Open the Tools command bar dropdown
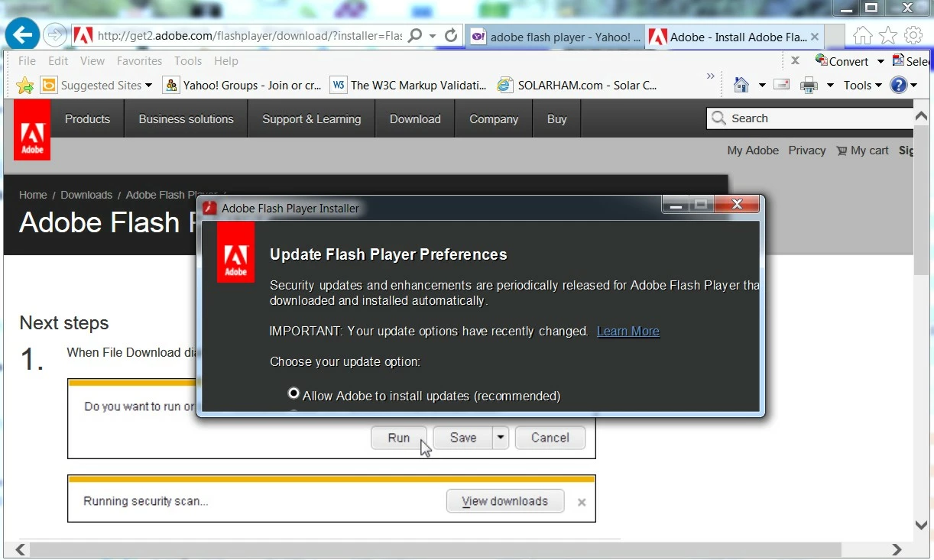 (x=863, y=86)
